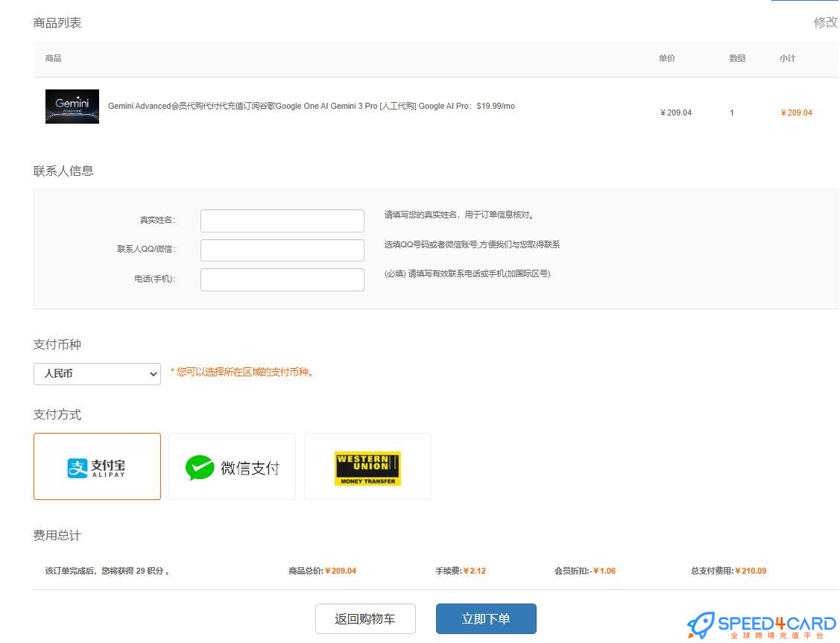
Task: Click the subtotal price ¥209.04
Action: 796,113
